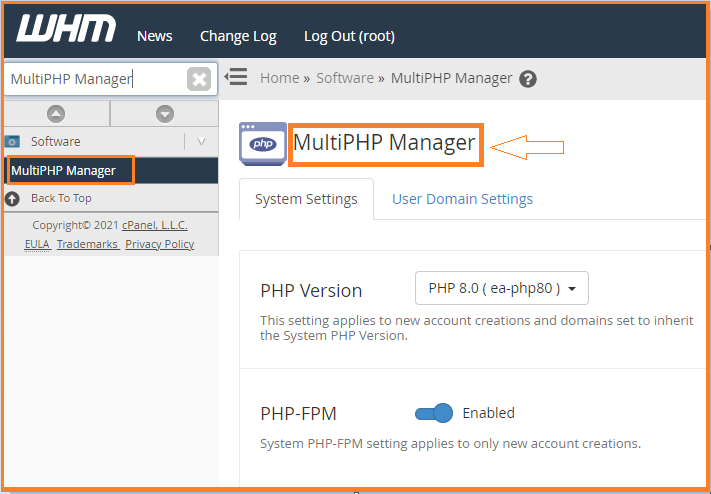
Task: Disable the PHP-FPM toggle switch
Action: (434, 413)
